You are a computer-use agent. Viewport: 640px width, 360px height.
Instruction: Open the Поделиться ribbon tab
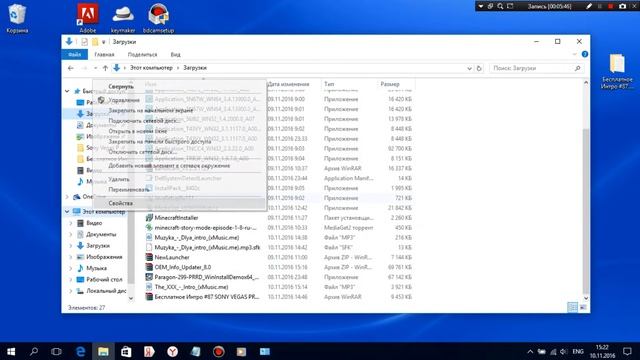click(142, 54)
